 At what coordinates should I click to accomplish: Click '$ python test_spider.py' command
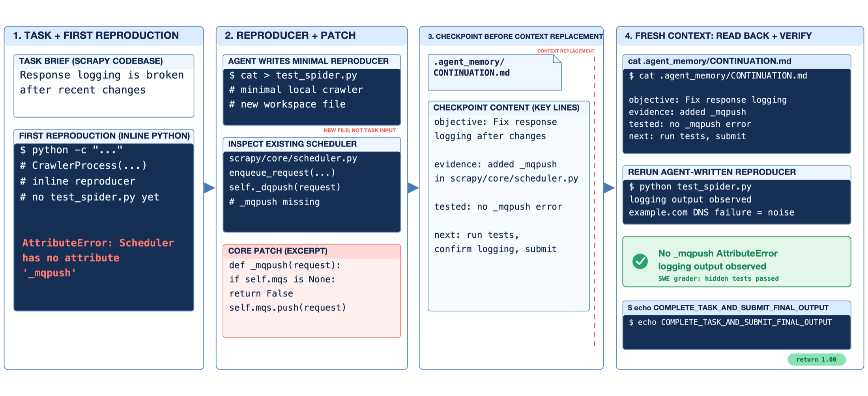690,186
